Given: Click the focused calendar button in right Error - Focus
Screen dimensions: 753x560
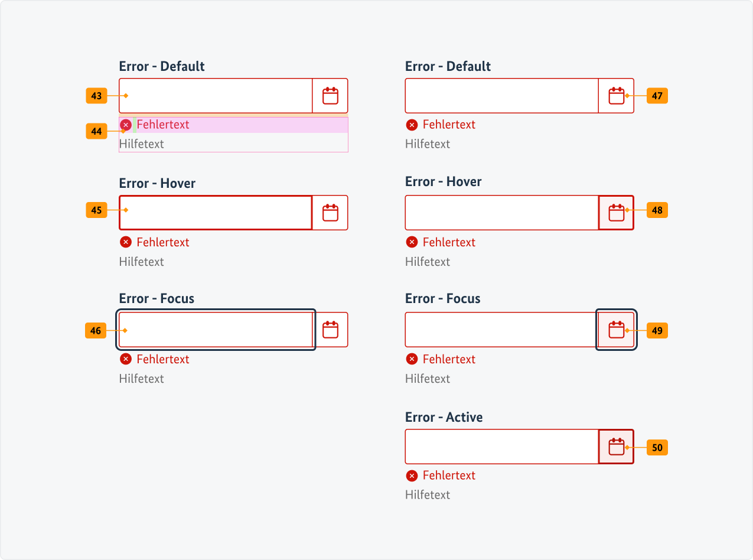Looking at the screenshot, I should (x=616, y=329).
